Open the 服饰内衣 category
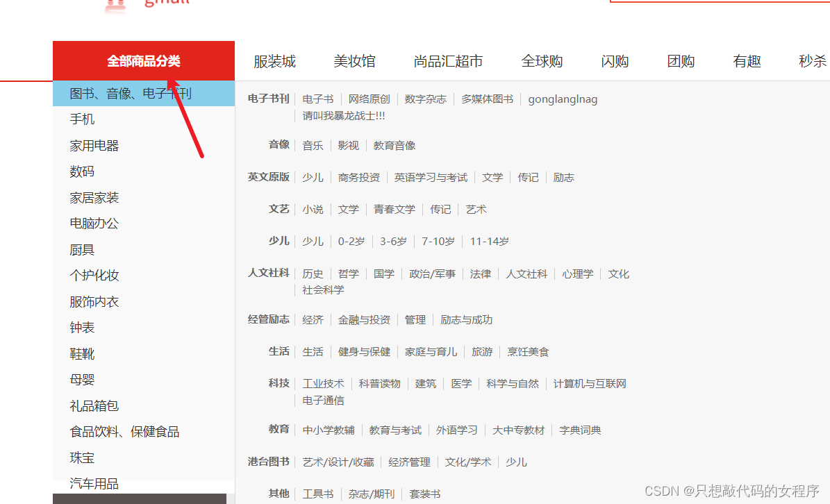 94,302
